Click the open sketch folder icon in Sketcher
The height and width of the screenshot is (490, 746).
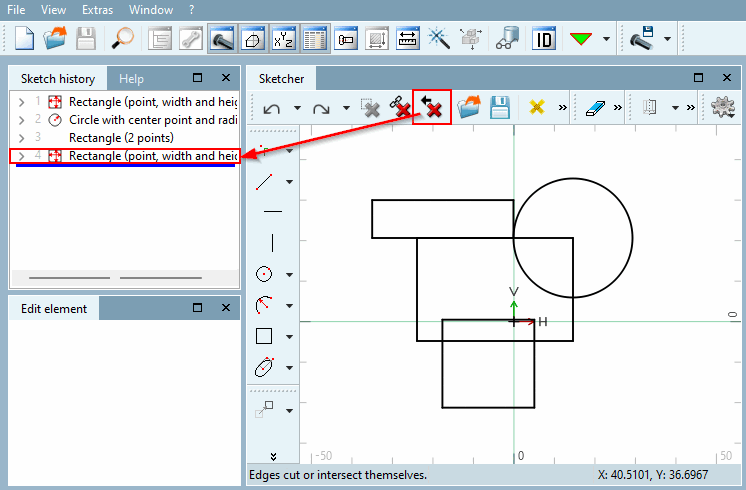[x=469, y=107]
